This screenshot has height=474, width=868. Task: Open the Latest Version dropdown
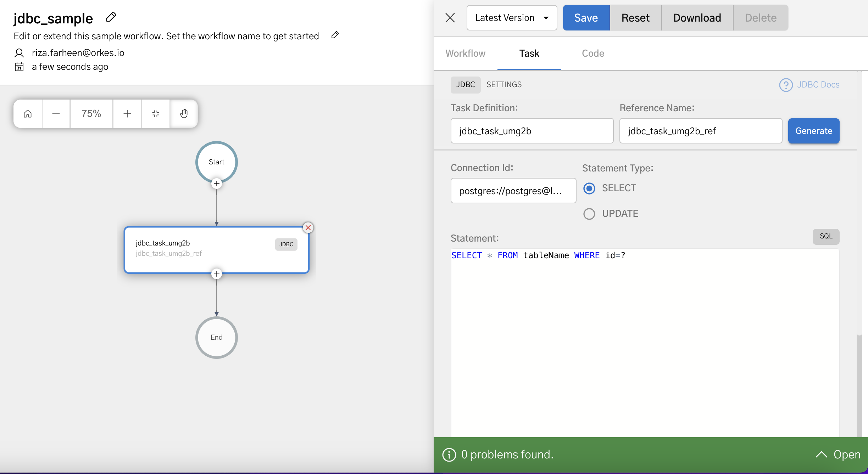click(512, 18)
